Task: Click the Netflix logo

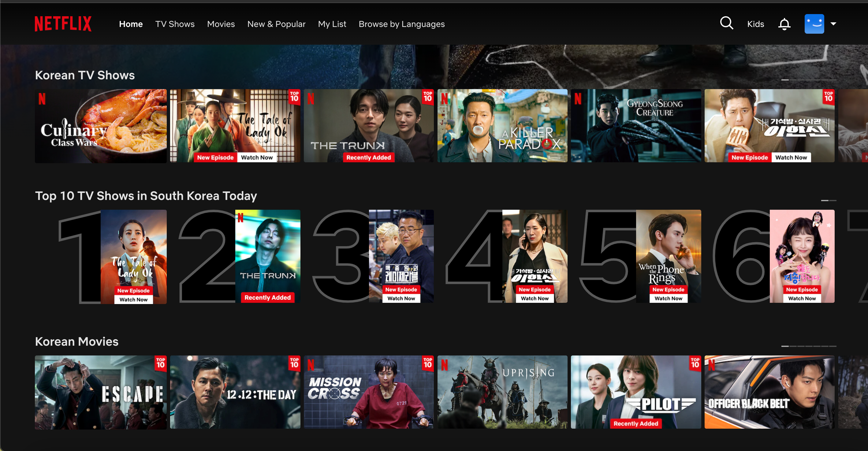Action: point(63,24)
